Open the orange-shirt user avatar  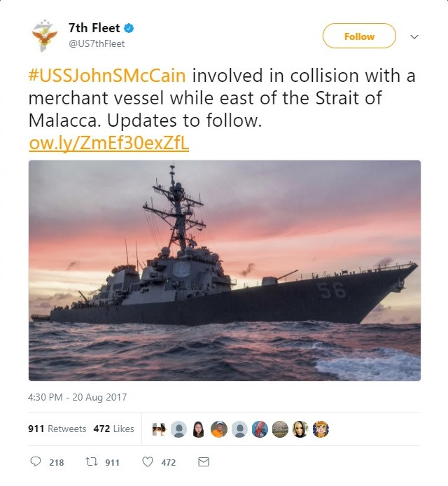(x=219, y=429)
